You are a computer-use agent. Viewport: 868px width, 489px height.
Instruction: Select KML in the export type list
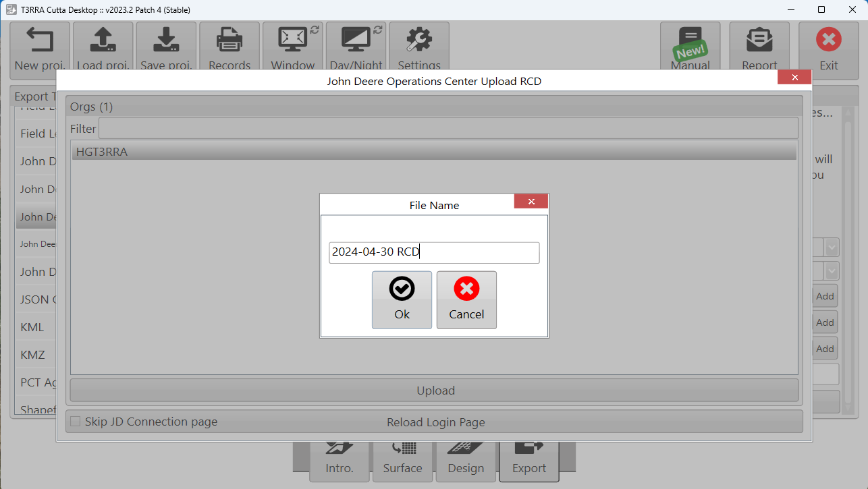pyautogui.click(x=36, y=327)
